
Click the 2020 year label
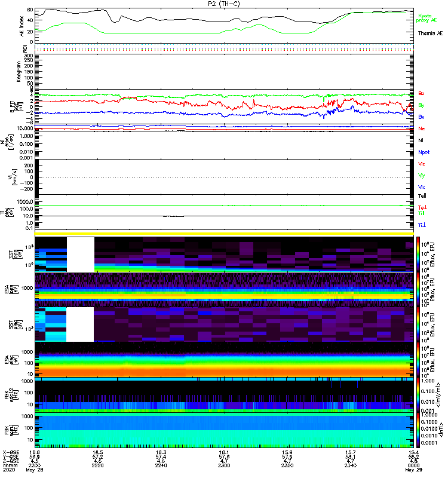click(x=8, y=470)
